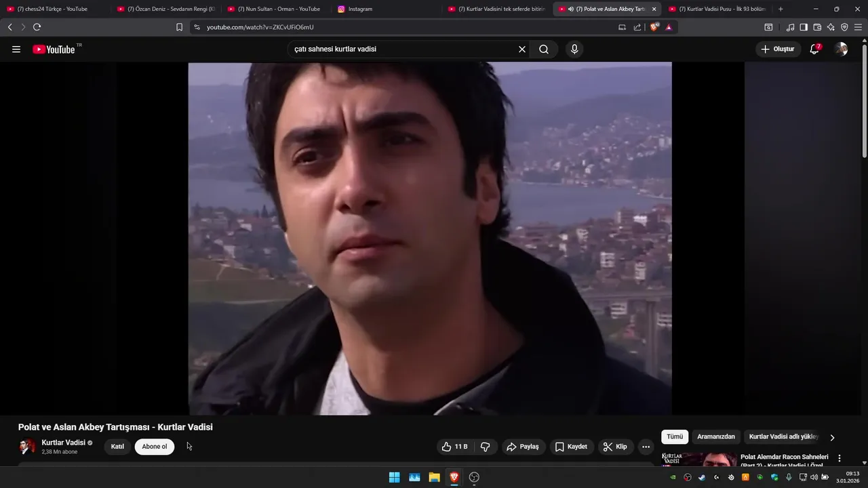Image resolution: width=868 pixels, height=488 pixels.
Task: Open the Brave main menu icon
Action: pos(859,27)
